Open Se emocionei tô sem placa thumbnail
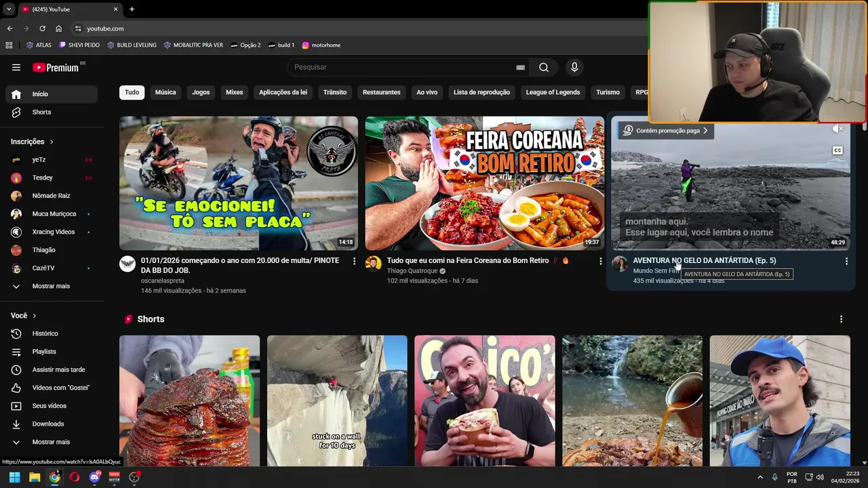868x488 pixels. [239, 183]
